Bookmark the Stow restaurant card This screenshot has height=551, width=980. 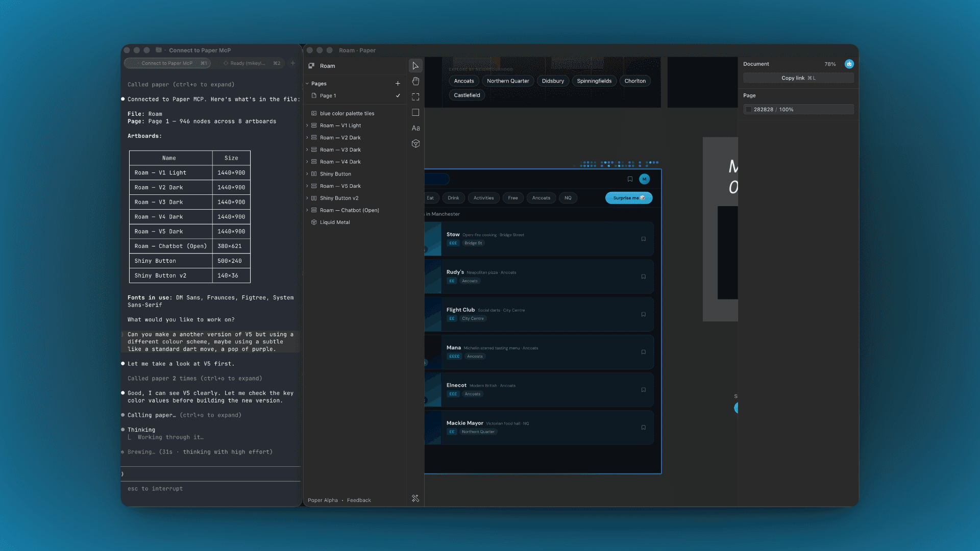pyautogui.click(x=644, y=239)
